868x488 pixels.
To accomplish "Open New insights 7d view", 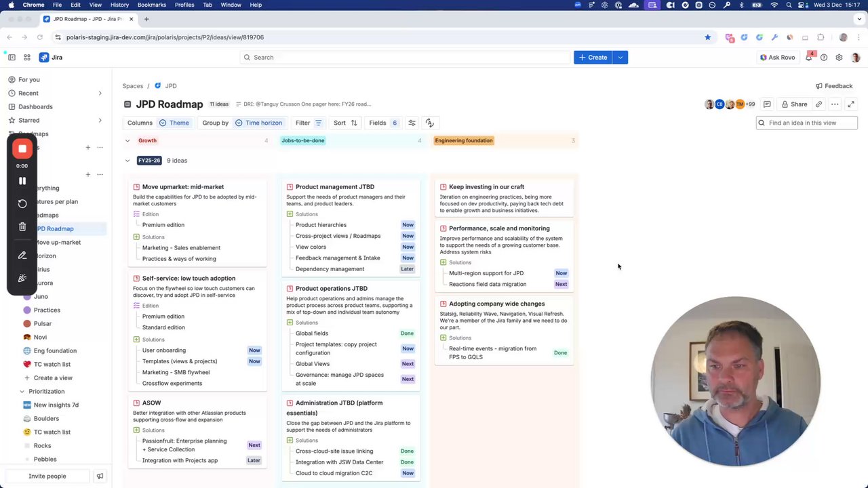I will tap(56, 405).
